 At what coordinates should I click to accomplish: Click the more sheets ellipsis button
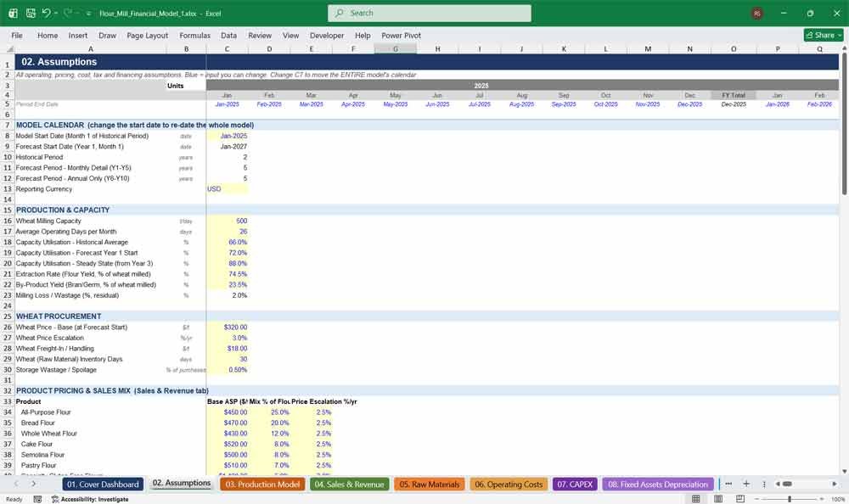pyautogui.click(x=728, y=484)
